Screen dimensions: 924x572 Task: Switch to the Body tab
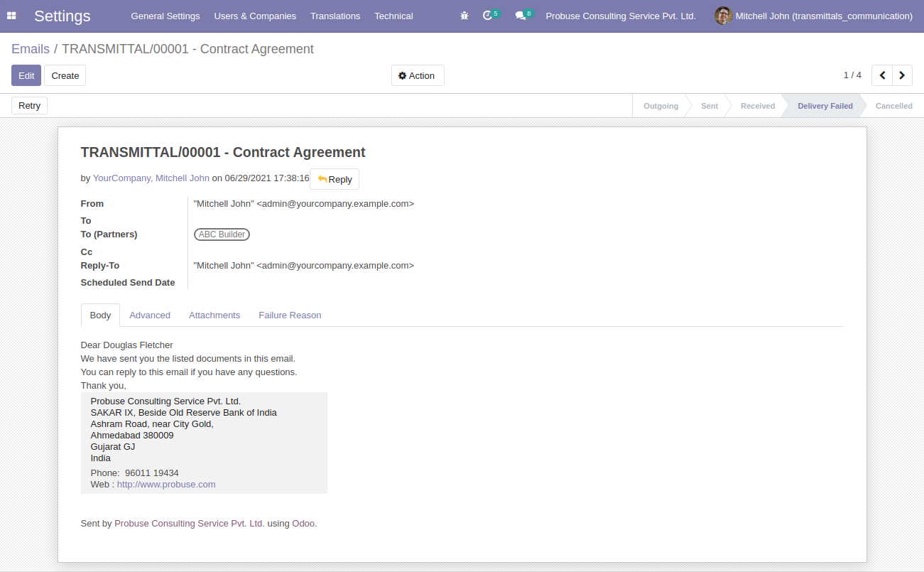pos(100,315)
